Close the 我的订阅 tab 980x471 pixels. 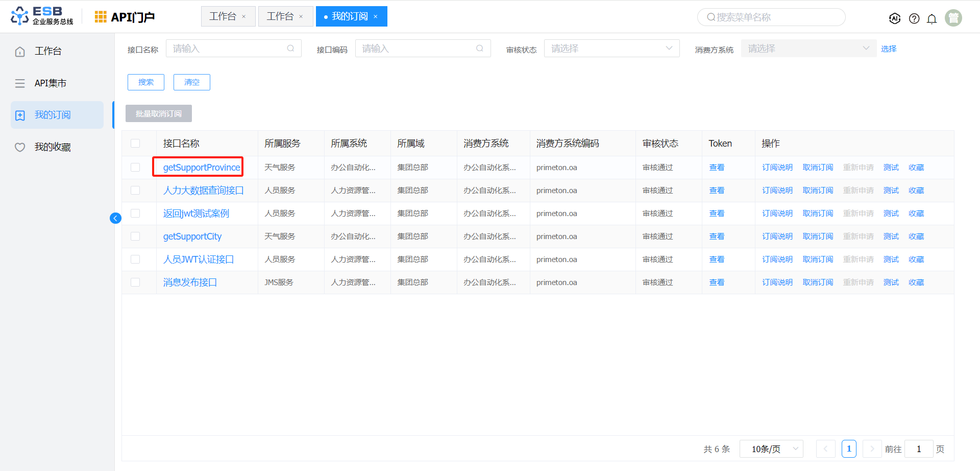pyautogui.click(x=376, y=17)
